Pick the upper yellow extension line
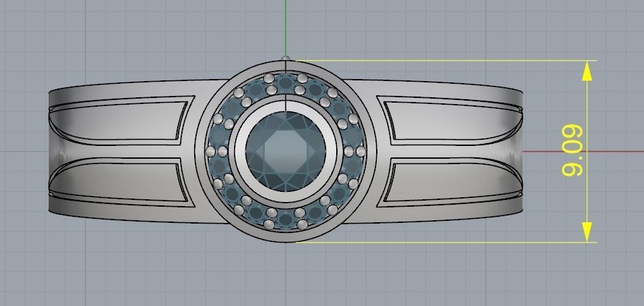The height and width of the screenshot is (306, 644). click(x=446, y=61)
